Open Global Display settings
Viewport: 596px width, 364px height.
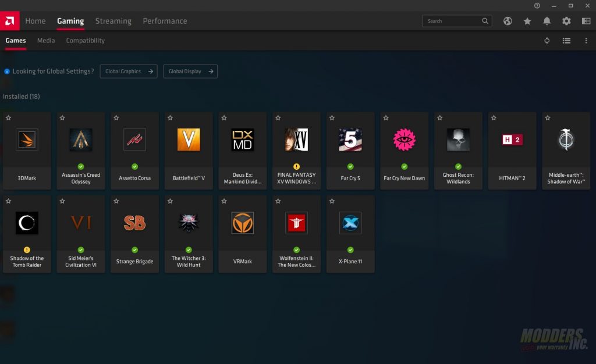pos(190,72)
